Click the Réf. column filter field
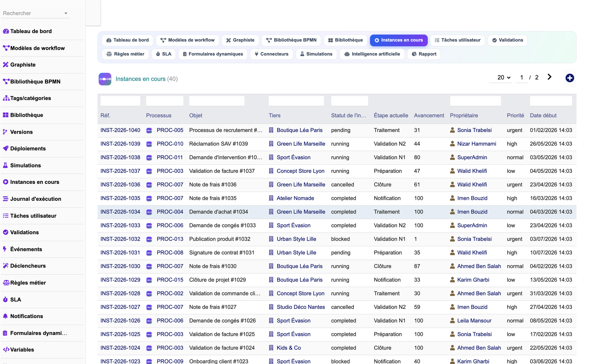The width and height of the screenshot is (589, 364). pyautogui.click(x=120, y=101)
